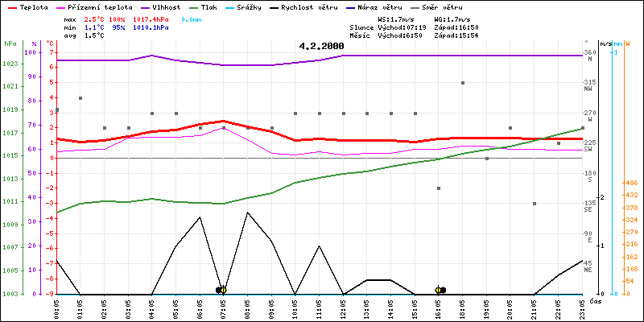Click the hPa pressure axis unit label
Viewport: 644px width, 322px height.
point(10,43)
